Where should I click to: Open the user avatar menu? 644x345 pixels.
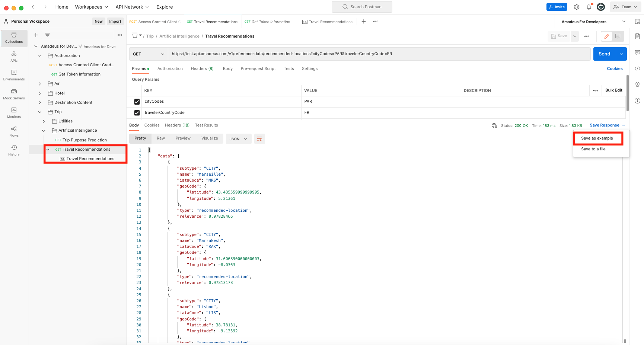601,7
